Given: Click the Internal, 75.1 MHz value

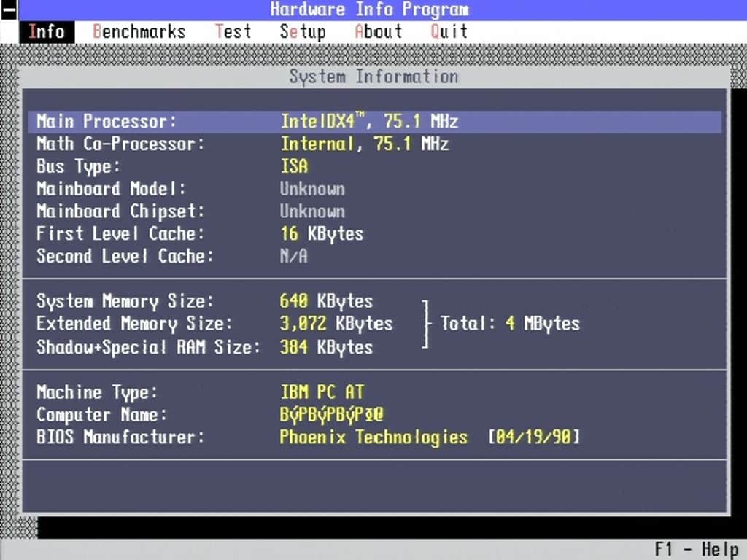Looking at the screenshot, I should click(x=365, y=144).
